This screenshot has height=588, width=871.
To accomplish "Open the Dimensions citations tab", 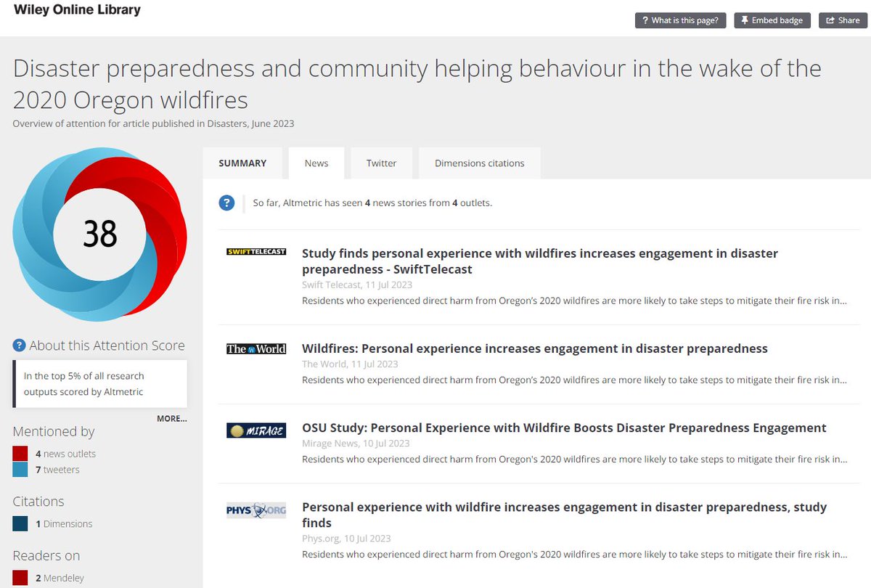I will point(480,163).
